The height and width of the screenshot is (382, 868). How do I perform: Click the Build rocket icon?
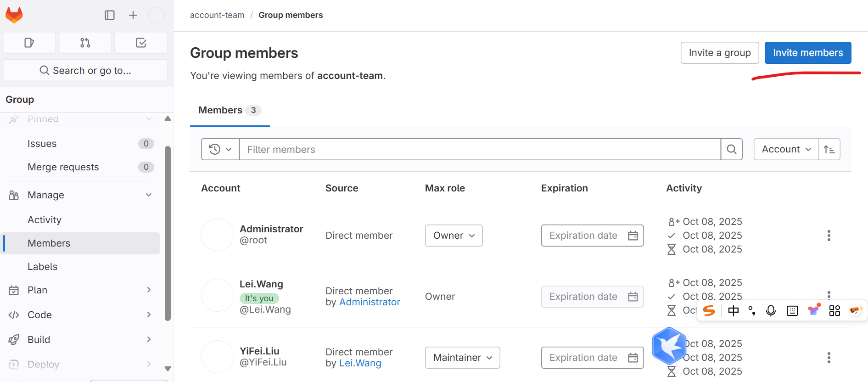coord(14,340)
